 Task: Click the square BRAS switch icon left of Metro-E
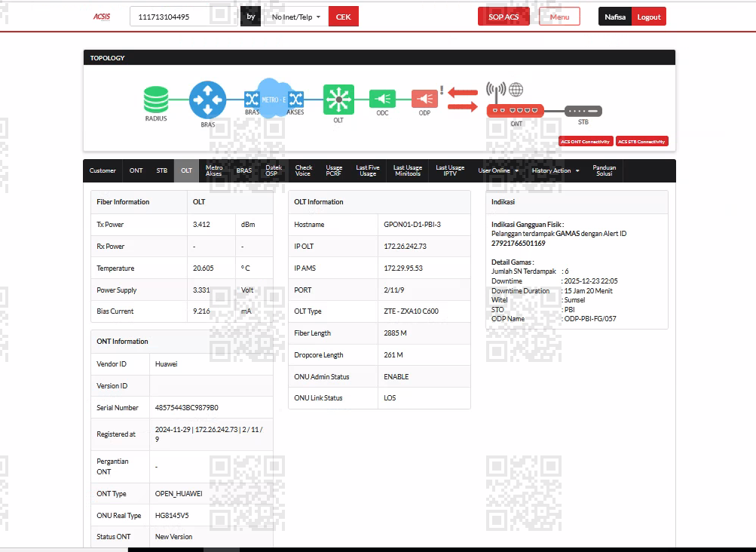pos(253,100)
